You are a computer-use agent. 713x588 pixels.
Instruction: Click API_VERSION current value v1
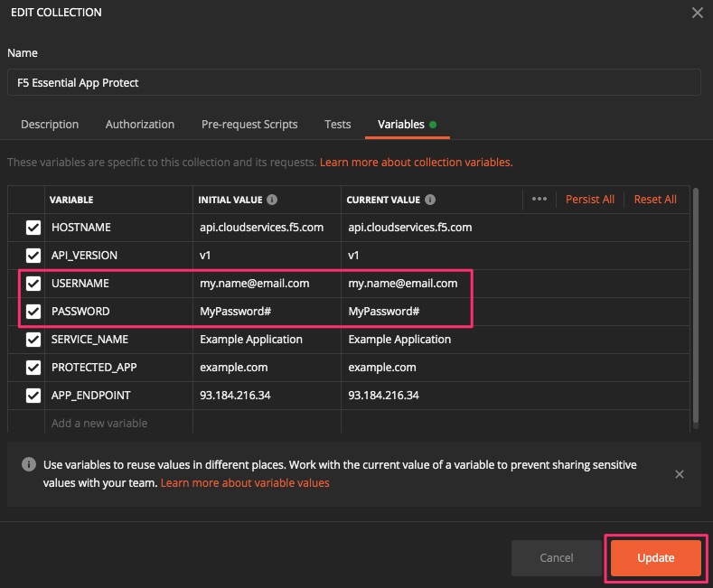pyautogui.click(x=353, y=256)
